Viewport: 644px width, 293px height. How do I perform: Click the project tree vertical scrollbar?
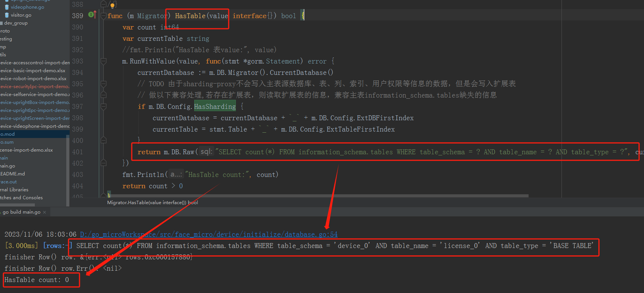point(68,170)
